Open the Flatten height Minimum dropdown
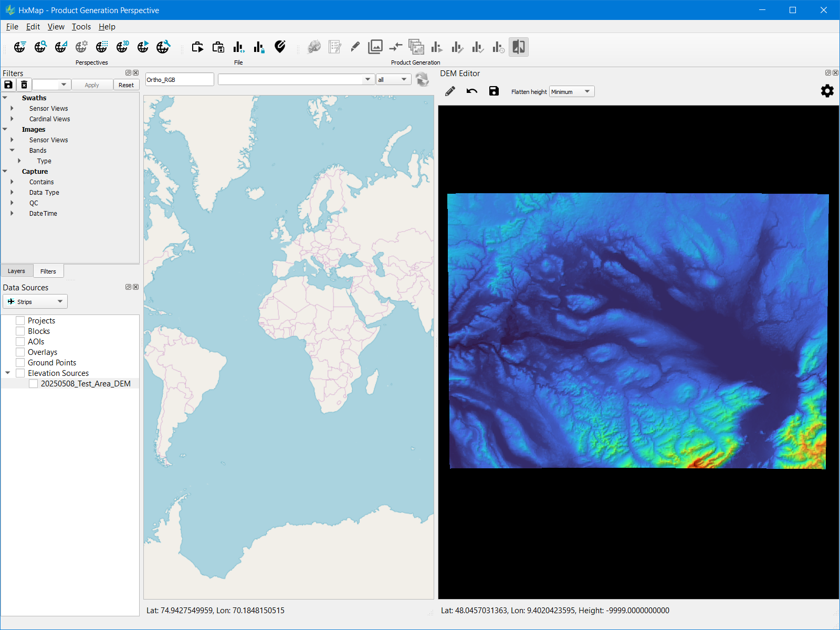The width and height of the screenshot is (840, 630). 571,92
